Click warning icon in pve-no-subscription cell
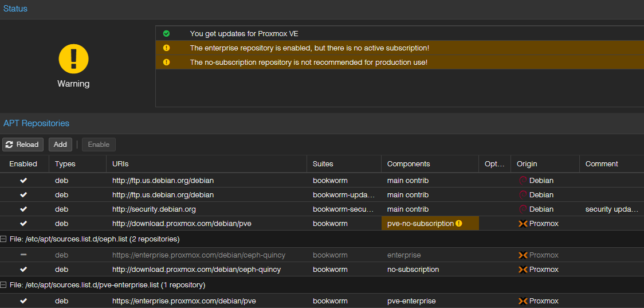Viewport: 644px width, 308px height. point(459,223)
